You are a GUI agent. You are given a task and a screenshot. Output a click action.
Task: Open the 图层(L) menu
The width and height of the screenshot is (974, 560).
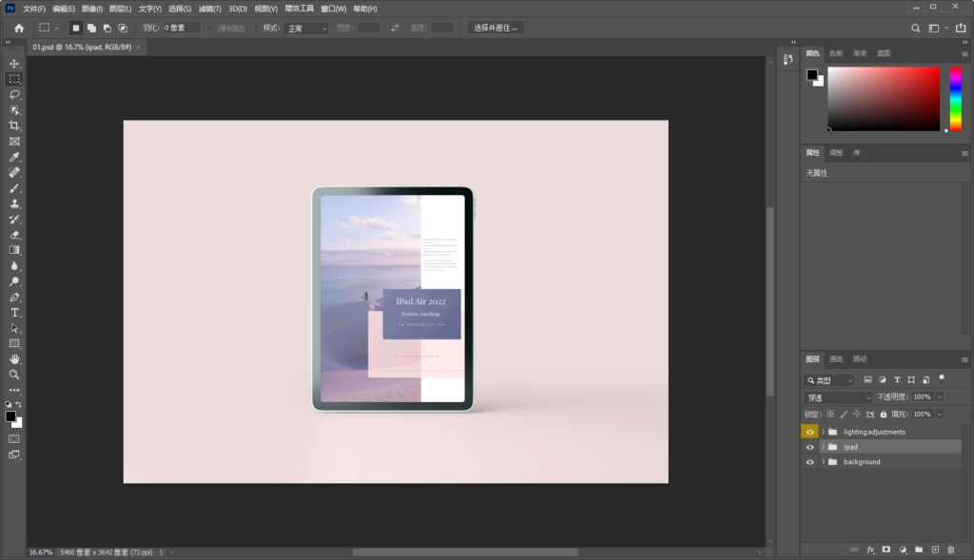(x=120, y=9)
